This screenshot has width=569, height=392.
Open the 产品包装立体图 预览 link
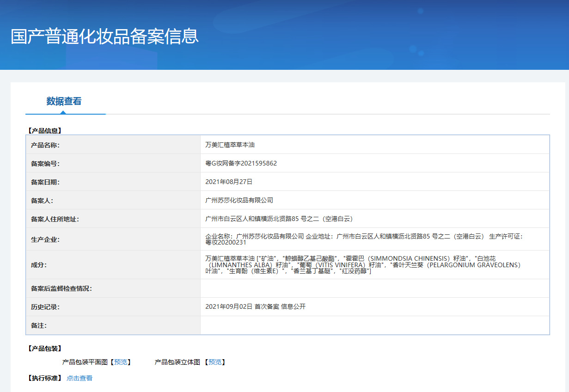[x=214, y=362]
